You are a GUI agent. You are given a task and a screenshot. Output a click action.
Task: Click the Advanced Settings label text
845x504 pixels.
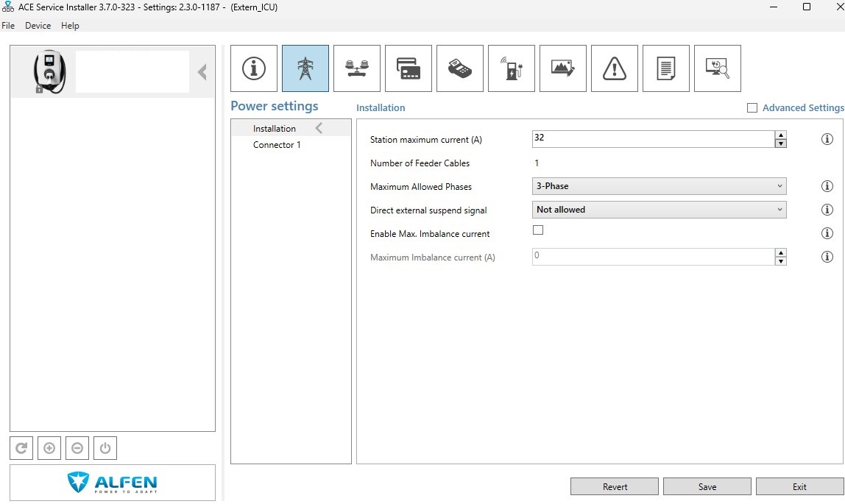803,107
